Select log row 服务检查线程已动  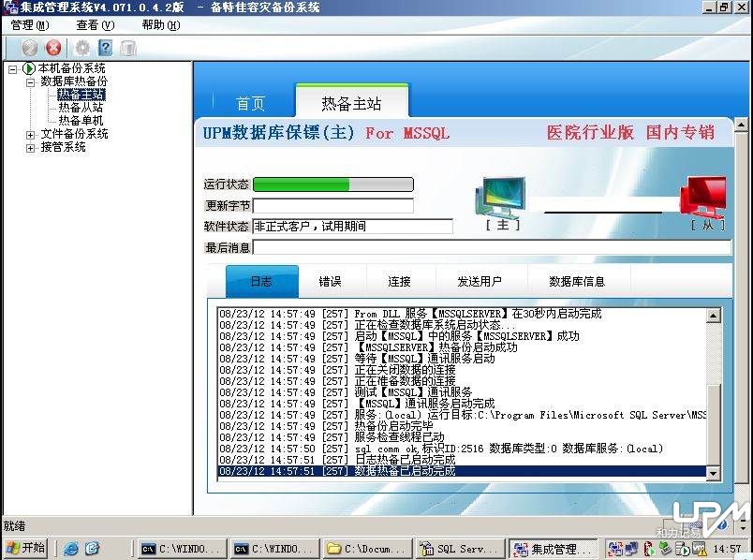[462, 437]
